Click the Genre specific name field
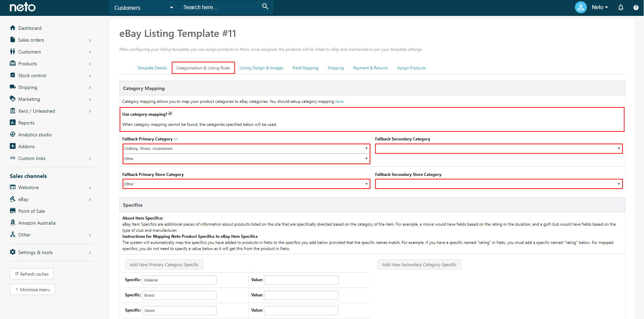 [179, 311]
